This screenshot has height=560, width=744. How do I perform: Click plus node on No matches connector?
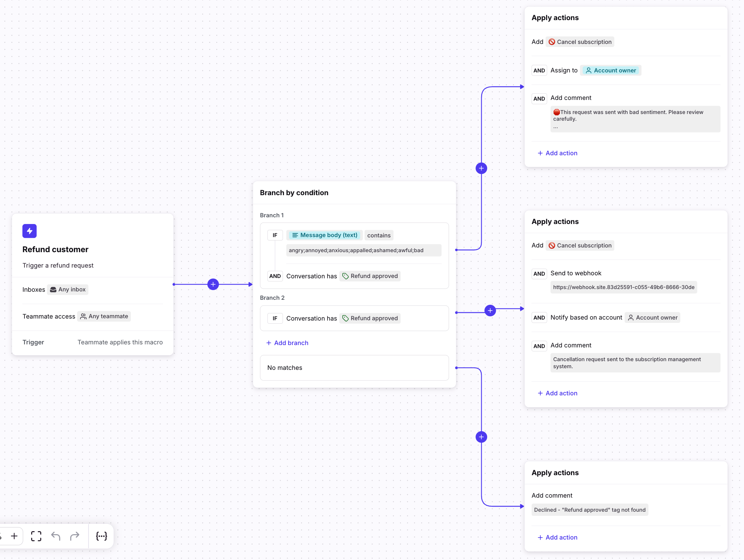tap(481, 437)
